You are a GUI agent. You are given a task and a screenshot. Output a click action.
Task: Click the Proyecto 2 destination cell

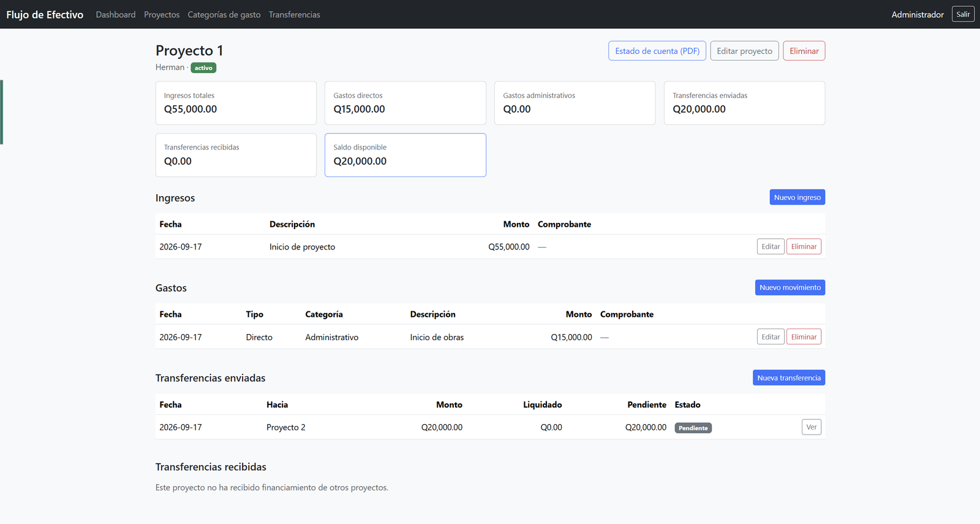click(286, 427)
